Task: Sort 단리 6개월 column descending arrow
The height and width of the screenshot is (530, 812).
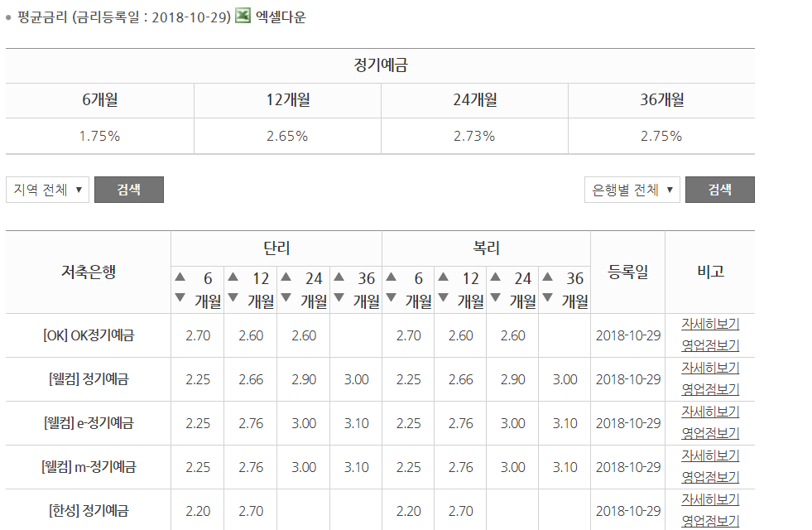Action: coord(180,297)
